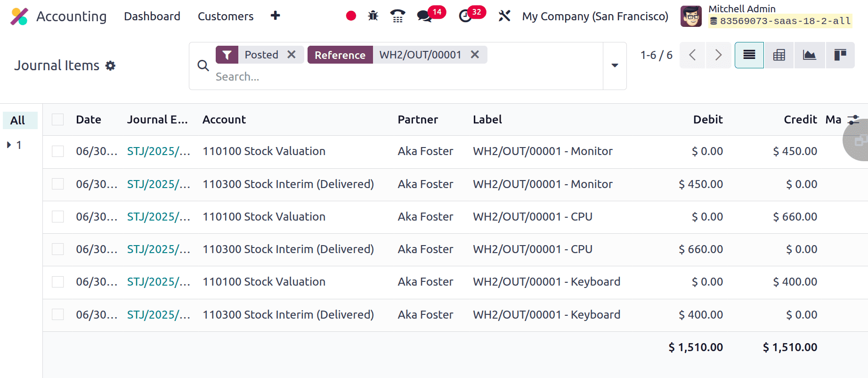Open the VoIP phone icon
The image size is (868, 378).
pyautogui.click(x=398, y=16)
